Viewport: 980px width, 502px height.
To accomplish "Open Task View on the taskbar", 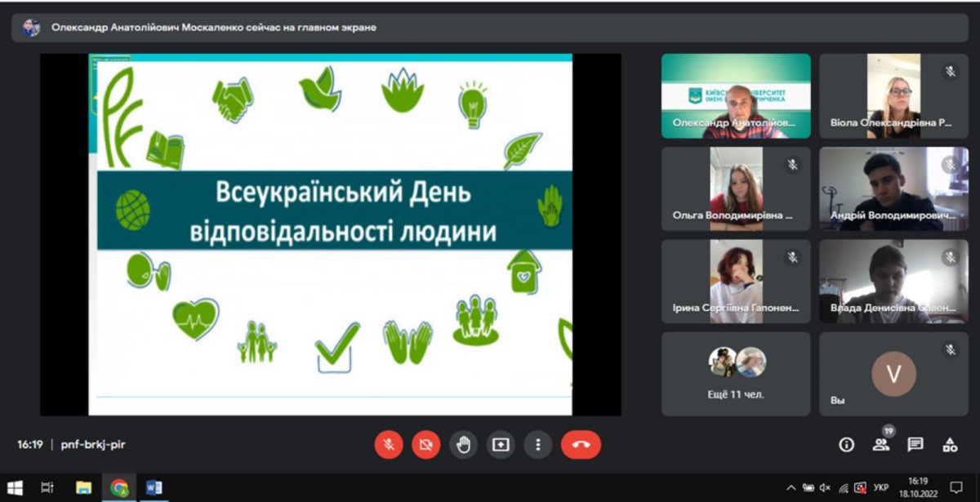I will [47, 487].
